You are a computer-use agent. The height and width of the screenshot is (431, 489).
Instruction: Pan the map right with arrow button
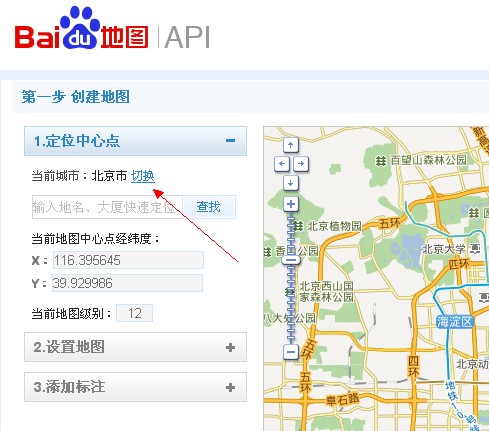click(301, 164)
